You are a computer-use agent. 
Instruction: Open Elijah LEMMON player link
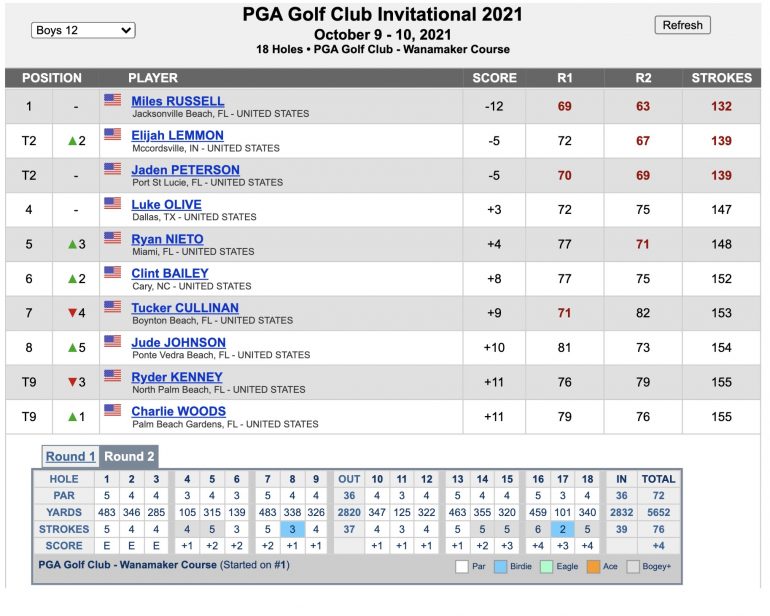tap(177, 136)
